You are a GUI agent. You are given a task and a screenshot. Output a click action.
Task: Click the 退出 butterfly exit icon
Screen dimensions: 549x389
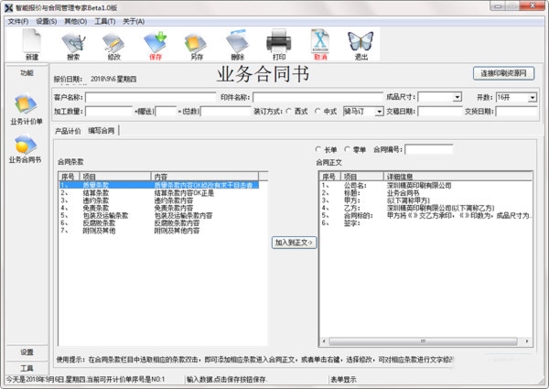click(x=361, y=44)
